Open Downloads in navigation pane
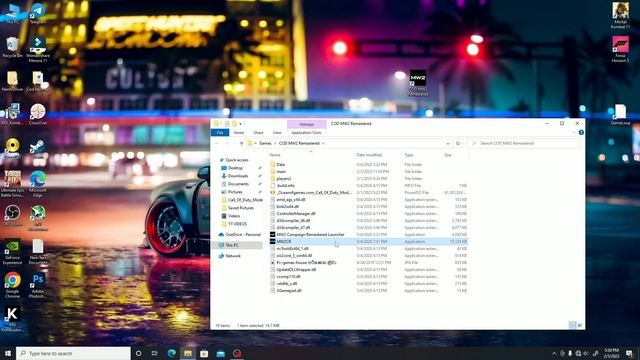Viewport: 640px width, 360px height. pyautogui.click(x=238, y=176)
